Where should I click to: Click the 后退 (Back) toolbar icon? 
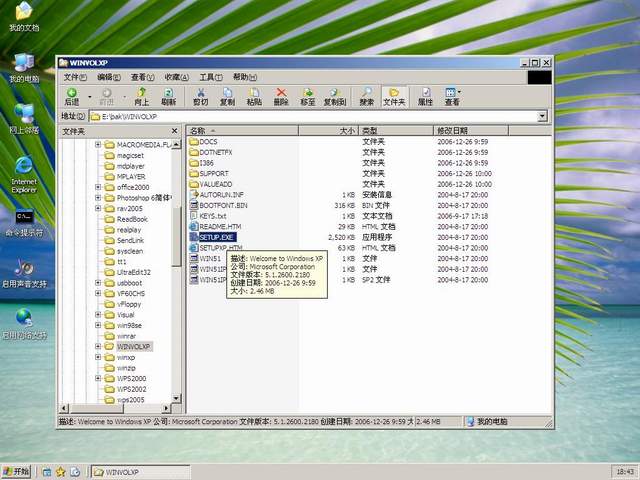pos(71,94)
